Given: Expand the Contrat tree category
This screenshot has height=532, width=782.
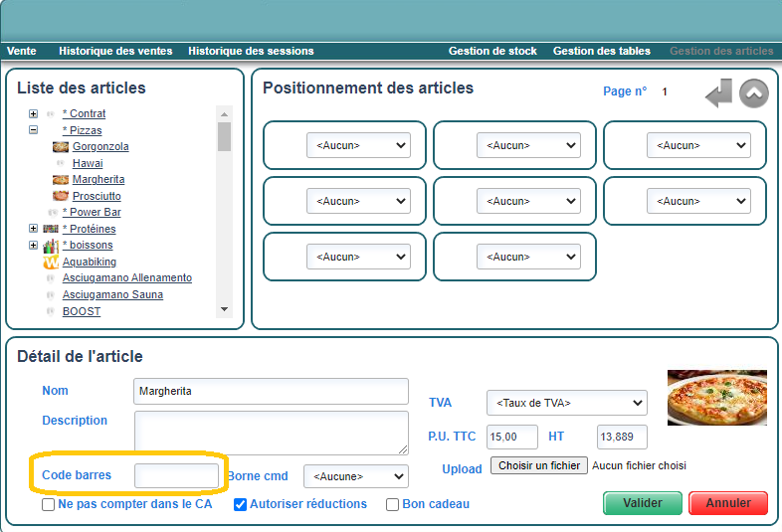Looking at the screenshot, I should click(33, 113).
